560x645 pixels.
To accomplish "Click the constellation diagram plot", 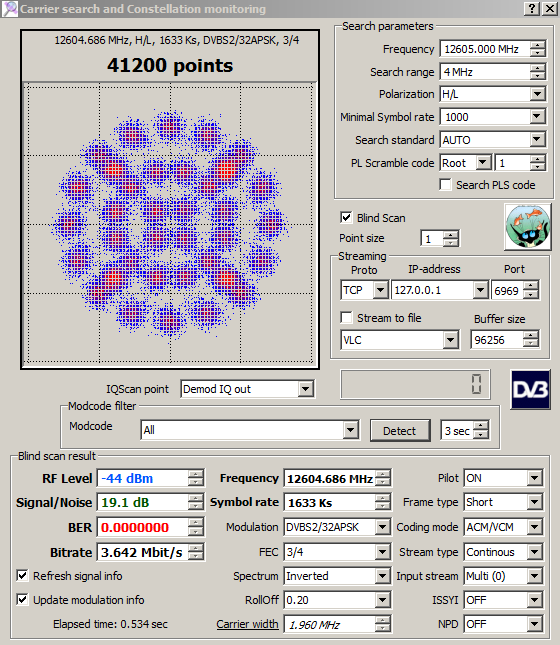I will coord(170,223).
